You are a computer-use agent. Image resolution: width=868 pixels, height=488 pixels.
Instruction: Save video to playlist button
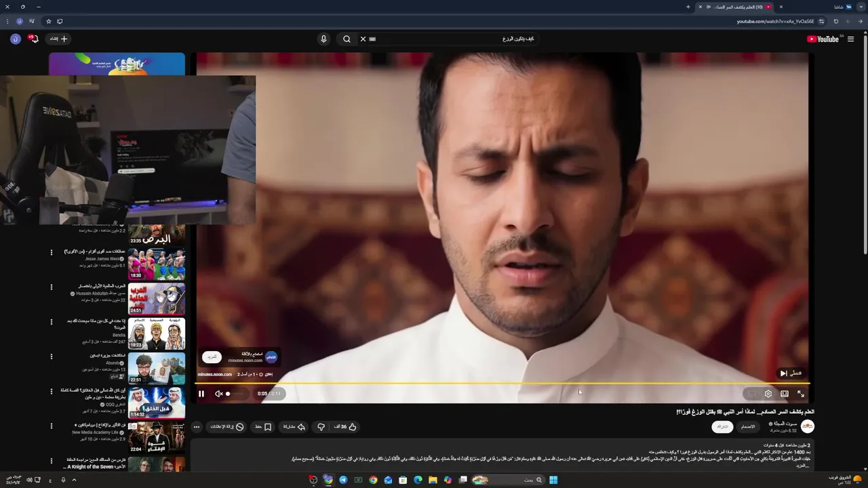pyautogui.click(x=263, y=427)
